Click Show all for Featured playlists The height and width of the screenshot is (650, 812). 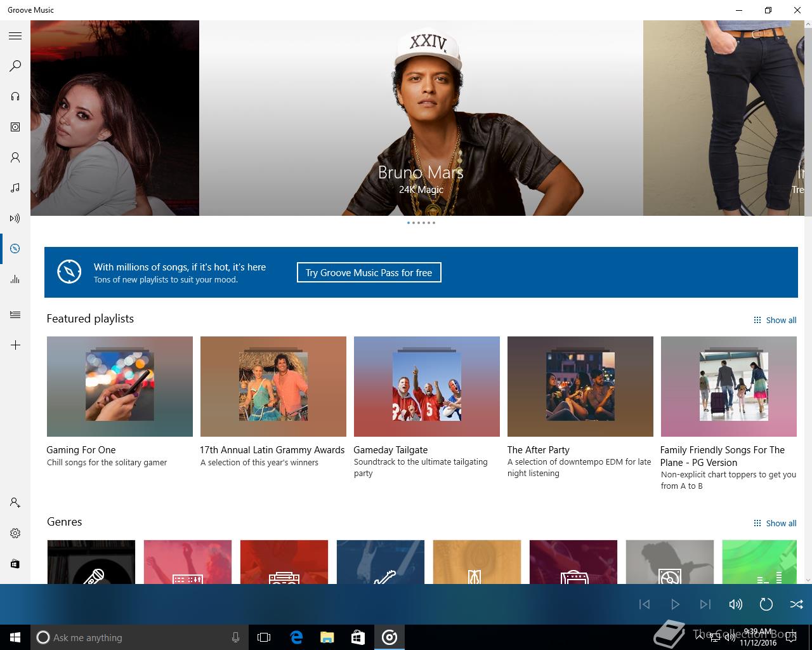point(775,320)
